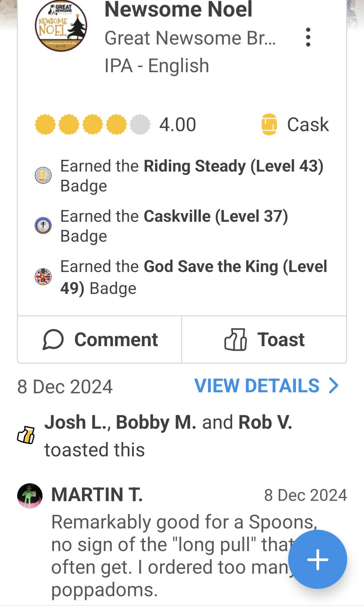The image size is (364, 609).
Task: Open MARTIN T.'s avatar
Action: tap(30, 496)
